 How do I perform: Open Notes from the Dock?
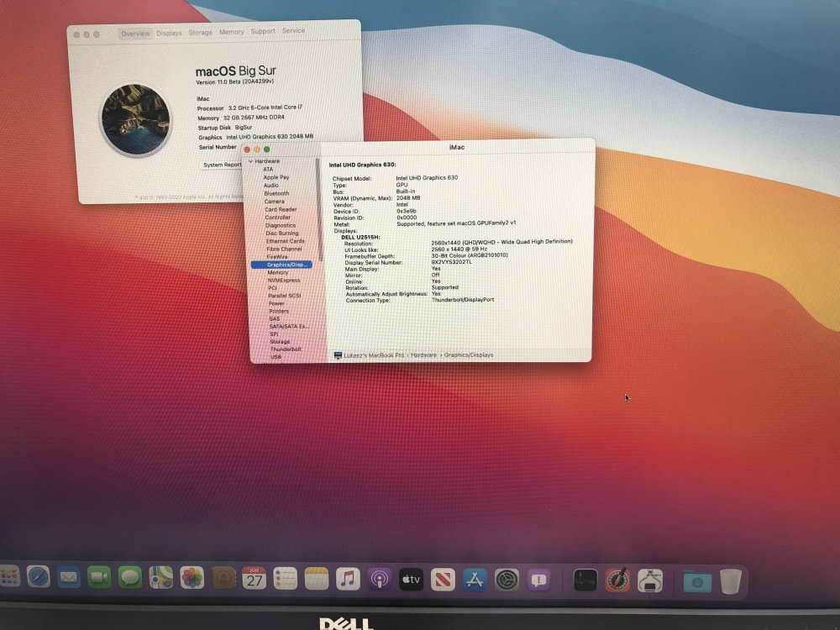(x=317, y=579)
